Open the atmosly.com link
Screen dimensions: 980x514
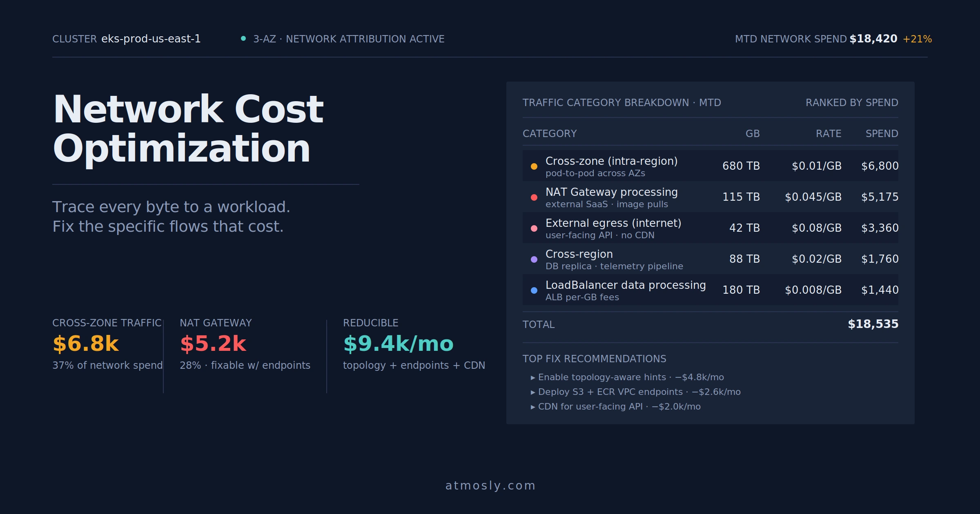(490, 485)
